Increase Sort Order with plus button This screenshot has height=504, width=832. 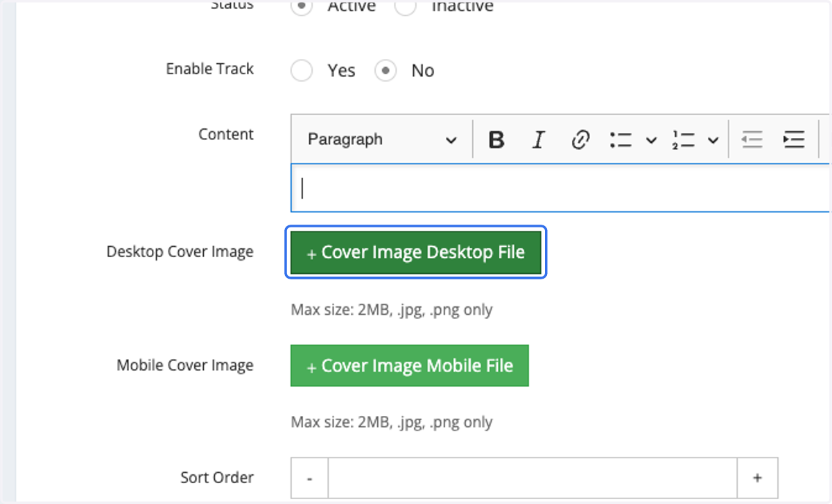click(x=757, y=478)
